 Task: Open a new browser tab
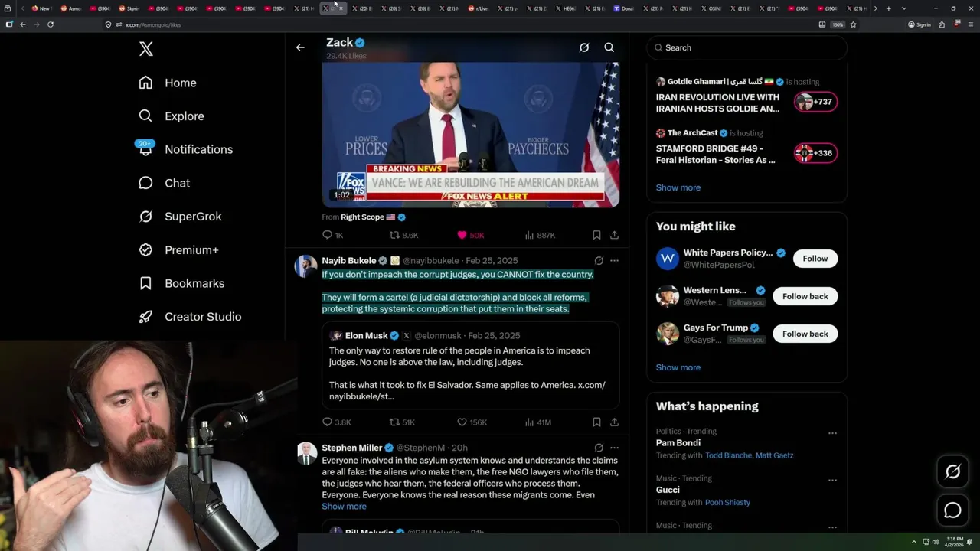(x=888, y=8)
